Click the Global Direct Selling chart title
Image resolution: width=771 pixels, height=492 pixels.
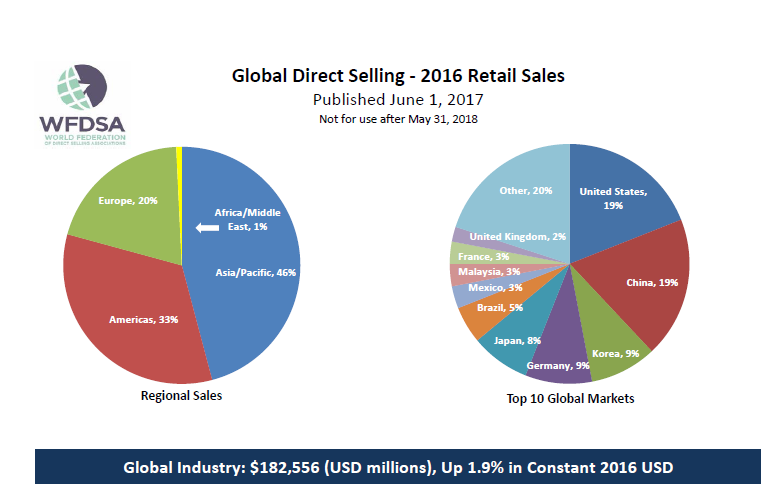pyautogui.click(x=398, y=75)
